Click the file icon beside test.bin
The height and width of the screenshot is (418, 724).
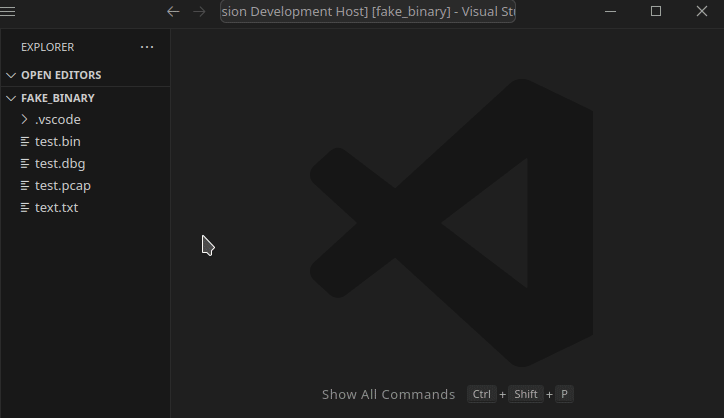[25, 142]
